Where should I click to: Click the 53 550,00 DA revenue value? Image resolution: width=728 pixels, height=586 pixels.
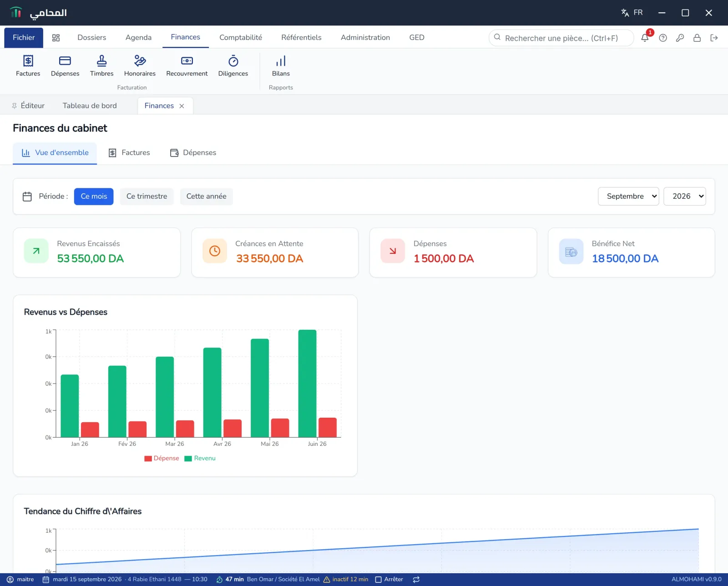click(x=91, y=259)
